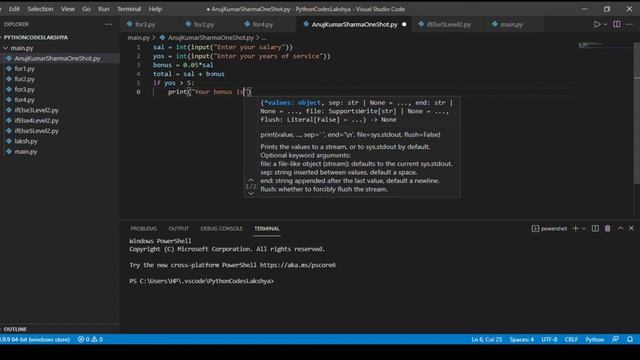Screen dimensions: 640x360
Task: Open main.py file at bottom of explorer list
Action: click(x=26, y=151)
